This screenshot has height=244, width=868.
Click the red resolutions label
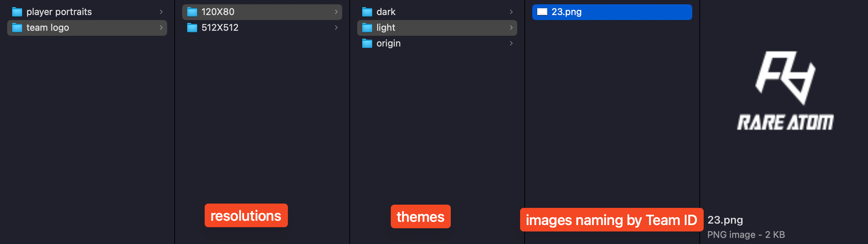point(246,216)
